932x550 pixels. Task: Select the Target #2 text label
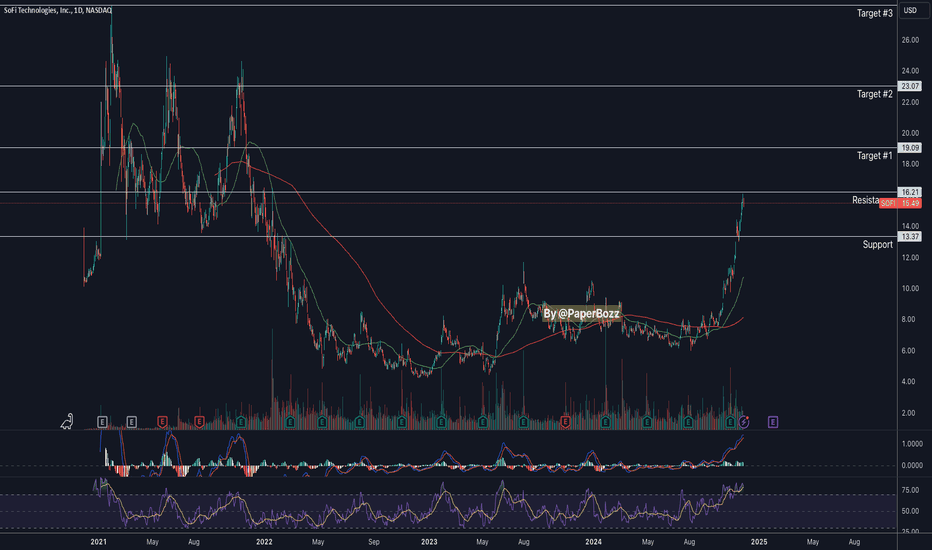click(x=874, y=94)
